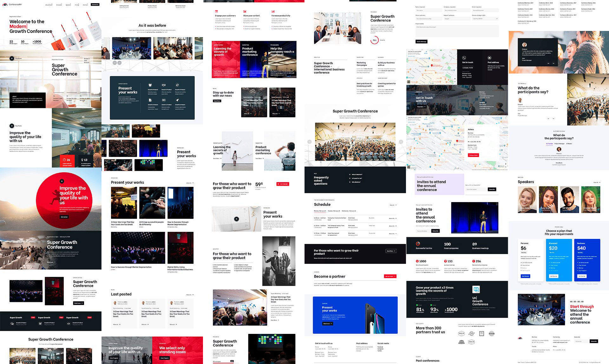
Task: Switch to Tuesday, February 25 schedule tab
Action: coord(333,211)
